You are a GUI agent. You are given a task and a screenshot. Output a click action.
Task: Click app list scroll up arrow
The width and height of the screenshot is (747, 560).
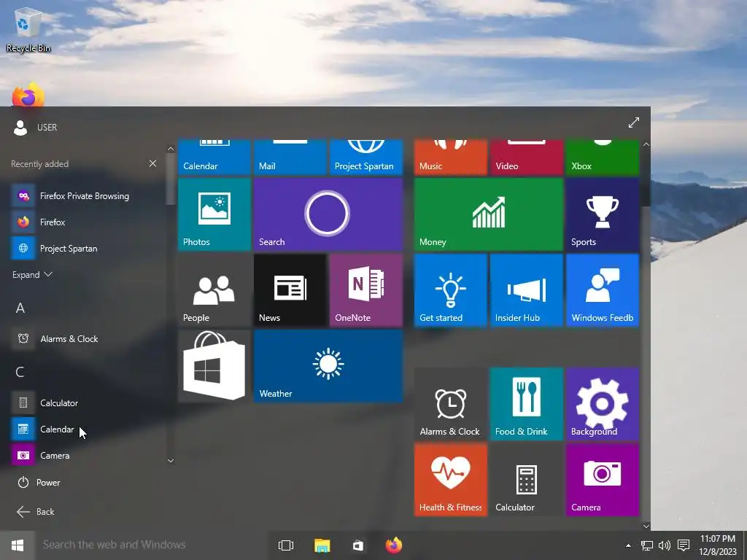click(x=171, y=149)
